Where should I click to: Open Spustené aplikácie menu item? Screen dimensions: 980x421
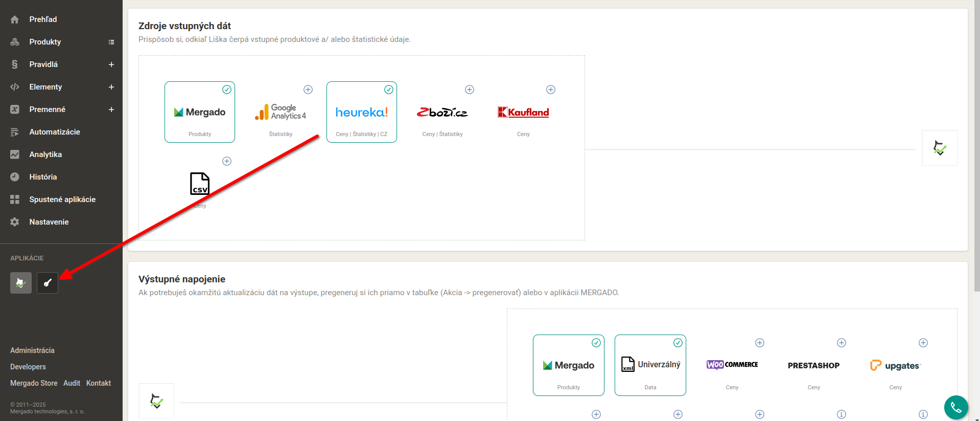pos(62,200)
